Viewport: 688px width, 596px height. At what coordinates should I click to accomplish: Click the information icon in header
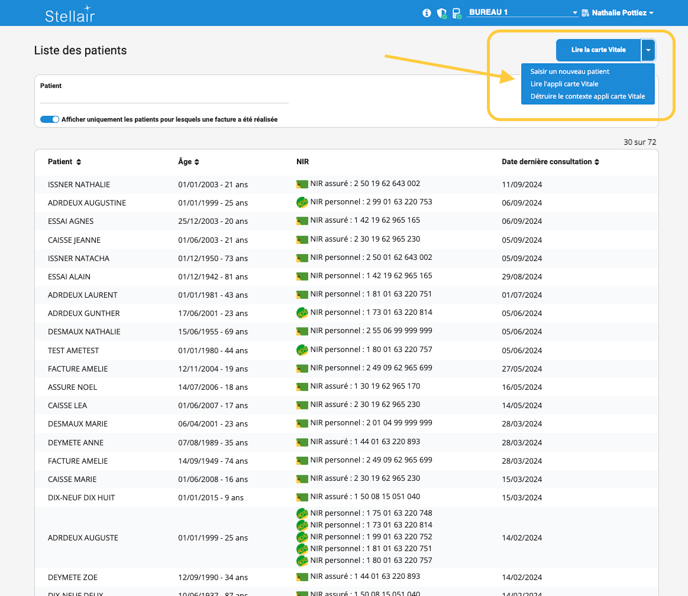pos(427,13)
